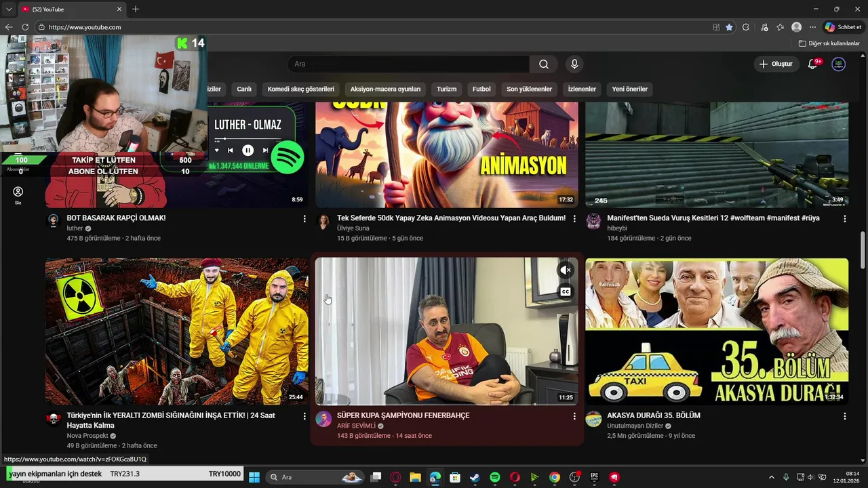Open Epic Games launcher from taskbar
The width and height of the screenshot is (868, 488).
tap(595, 477)
